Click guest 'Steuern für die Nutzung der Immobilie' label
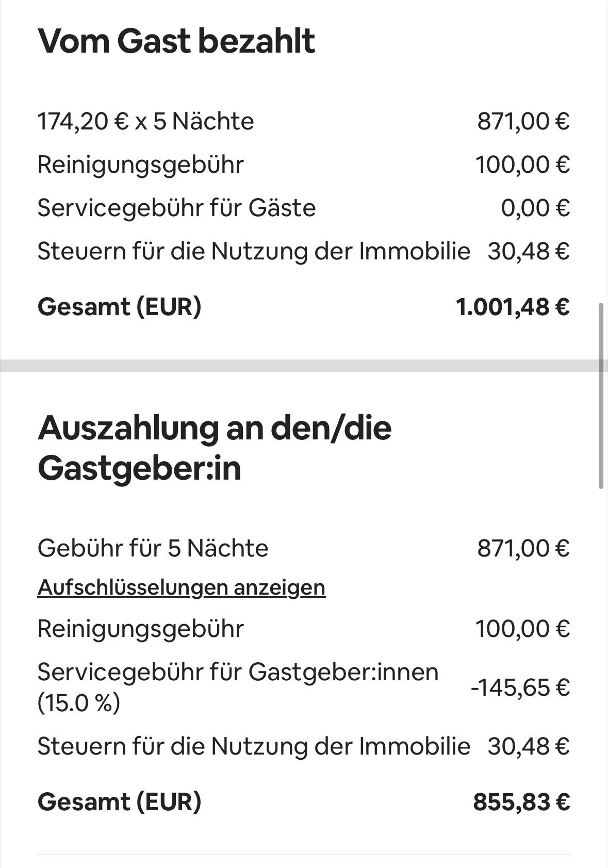Screen dimensions: 608x868 click(254, 251)
